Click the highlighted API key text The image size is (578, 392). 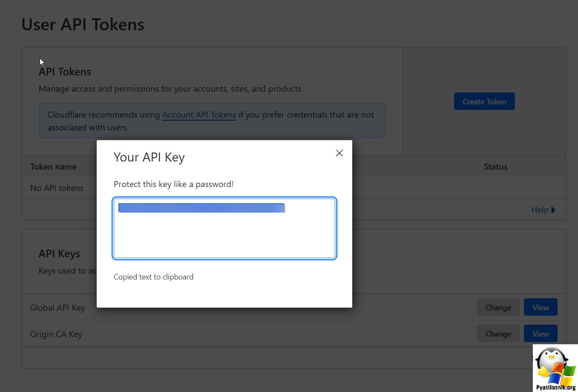click(201, 208)
